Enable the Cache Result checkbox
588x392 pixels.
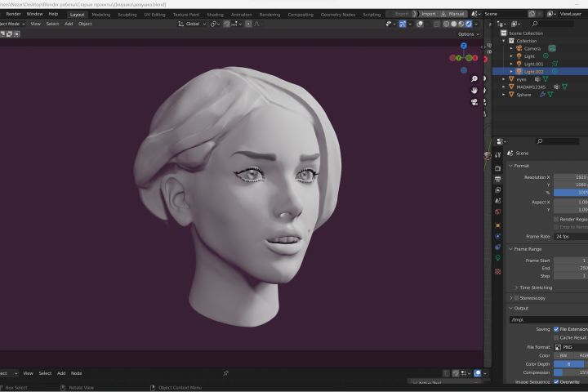pyautogui.click(x=556, y=337)
